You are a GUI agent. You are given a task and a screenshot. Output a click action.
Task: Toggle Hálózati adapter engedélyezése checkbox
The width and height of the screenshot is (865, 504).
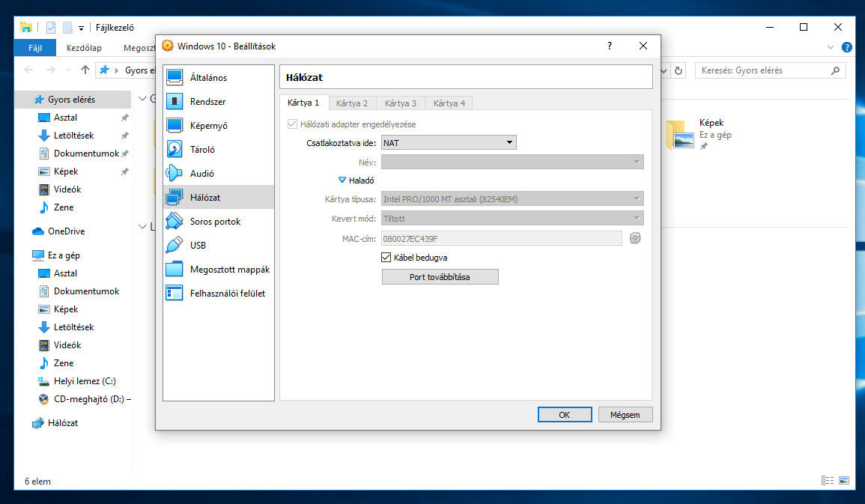point(292,124)
